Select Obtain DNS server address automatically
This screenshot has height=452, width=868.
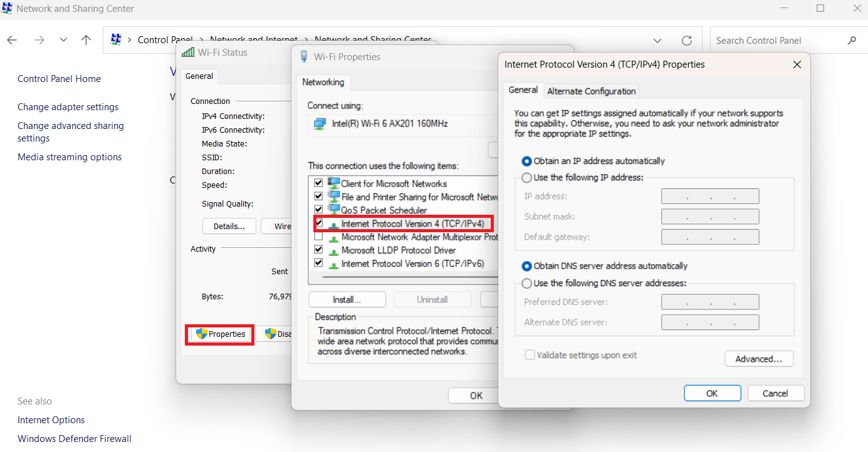click(x=527, y=266)
